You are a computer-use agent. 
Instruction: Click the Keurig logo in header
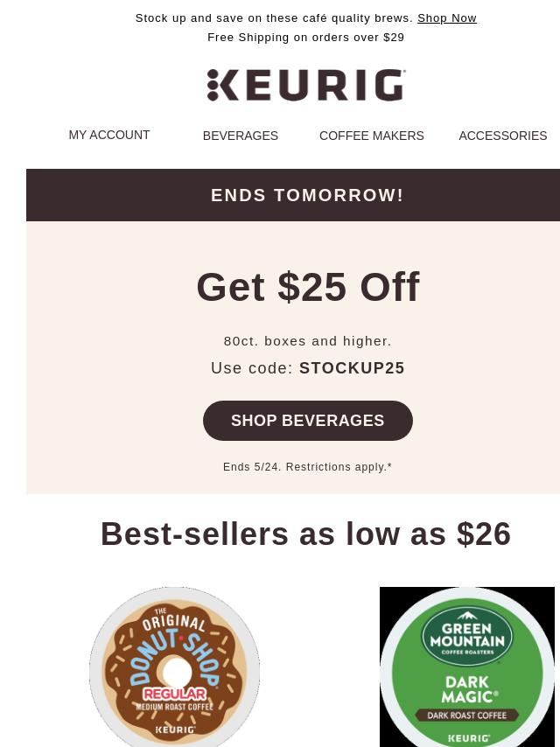click(306, 85)
